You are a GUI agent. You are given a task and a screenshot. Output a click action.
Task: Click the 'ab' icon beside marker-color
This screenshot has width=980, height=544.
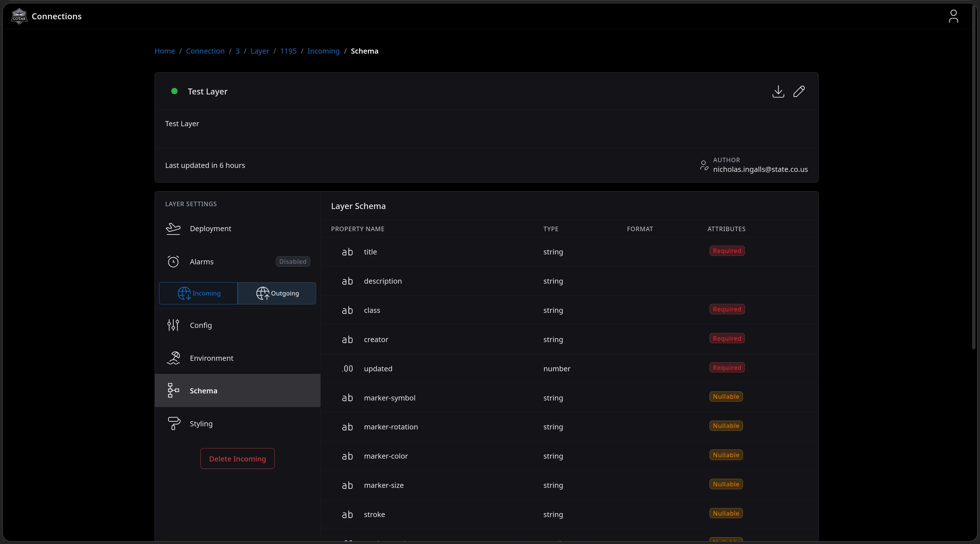point(347,456)
